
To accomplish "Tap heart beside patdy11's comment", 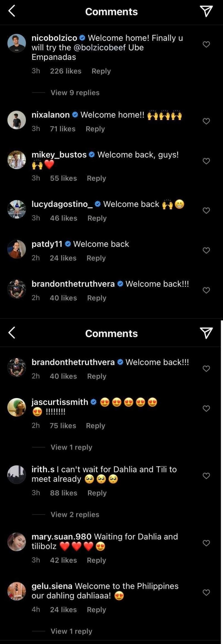I will pos(206,250).
